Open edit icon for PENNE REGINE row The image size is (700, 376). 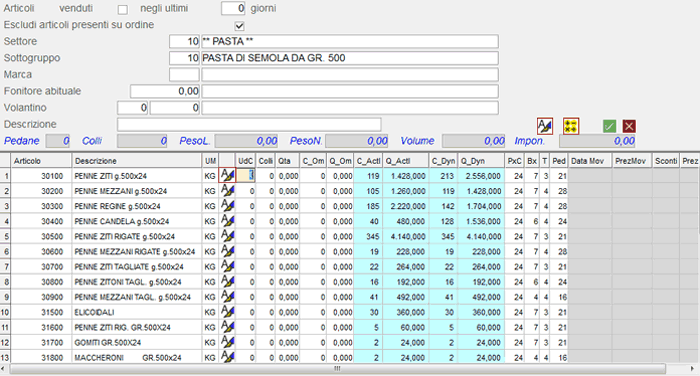tap(227, 206)
